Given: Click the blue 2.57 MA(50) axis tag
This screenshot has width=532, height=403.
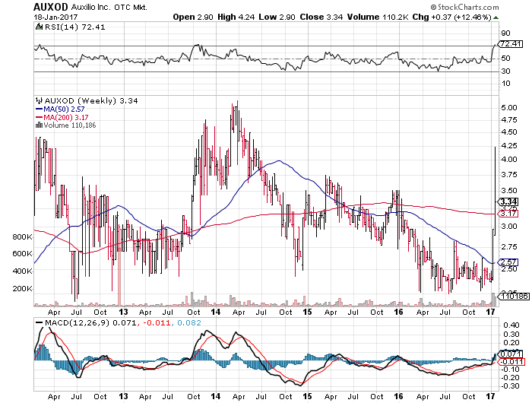Looking at the screenshot, I should 508,262.
